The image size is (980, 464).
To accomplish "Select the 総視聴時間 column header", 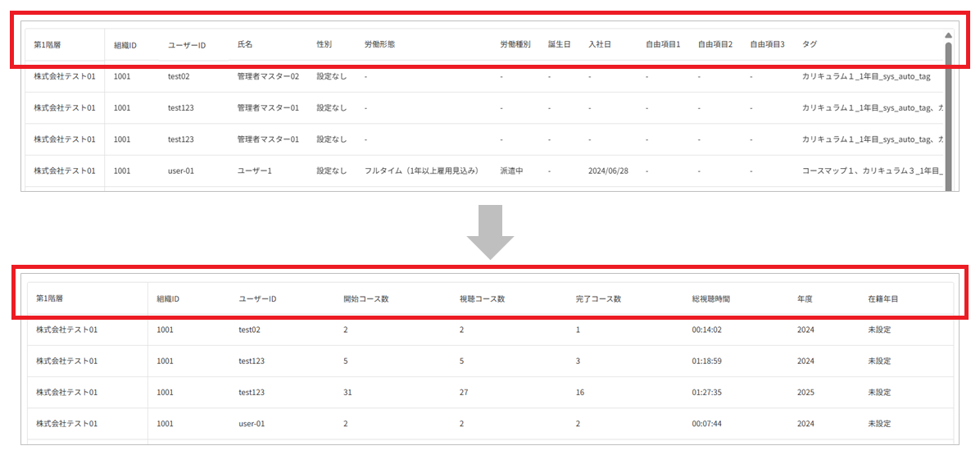I will point(710,299).
